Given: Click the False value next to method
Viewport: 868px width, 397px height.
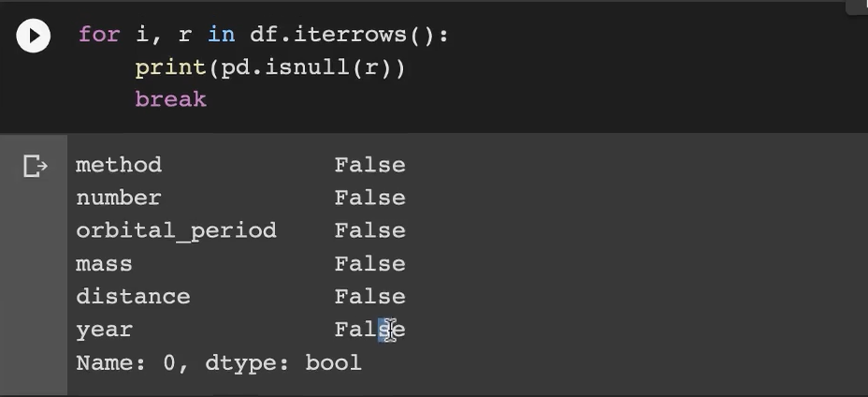Looking at the screenshot, I should click(369, 165).
